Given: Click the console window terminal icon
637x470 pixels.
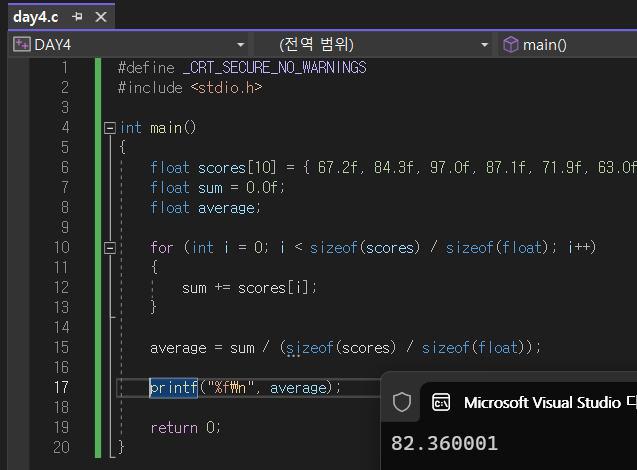Looking at the screenshot, I should [441, 402].
